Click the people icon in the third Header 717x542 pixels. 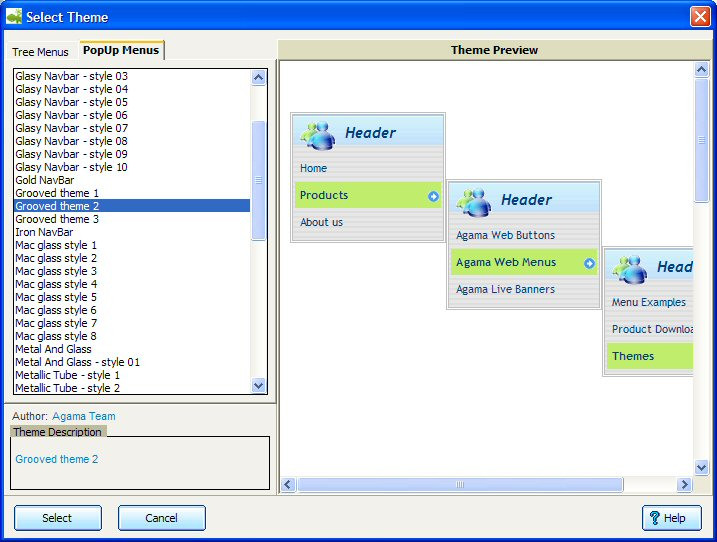click(x=630, y=269)
